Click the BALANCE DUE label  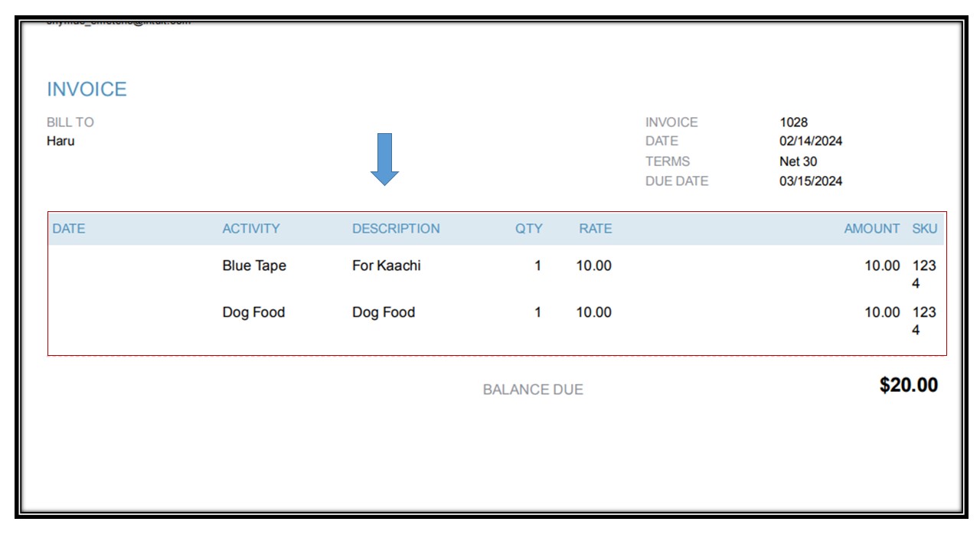532,390
